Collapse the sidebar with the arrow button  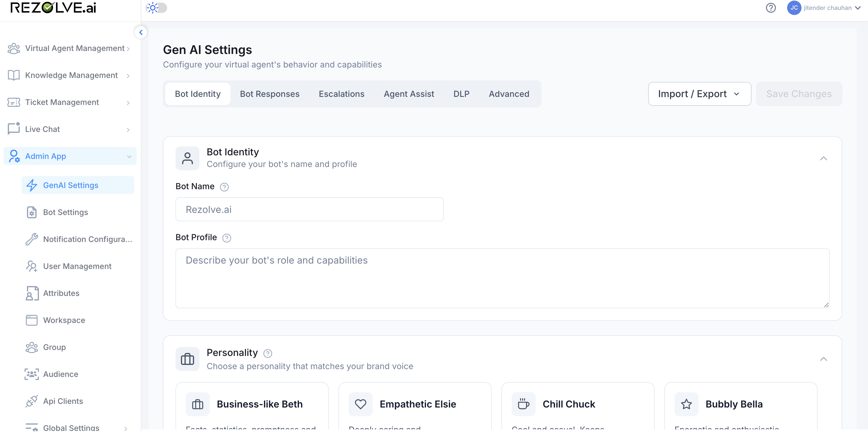point(141,32)
